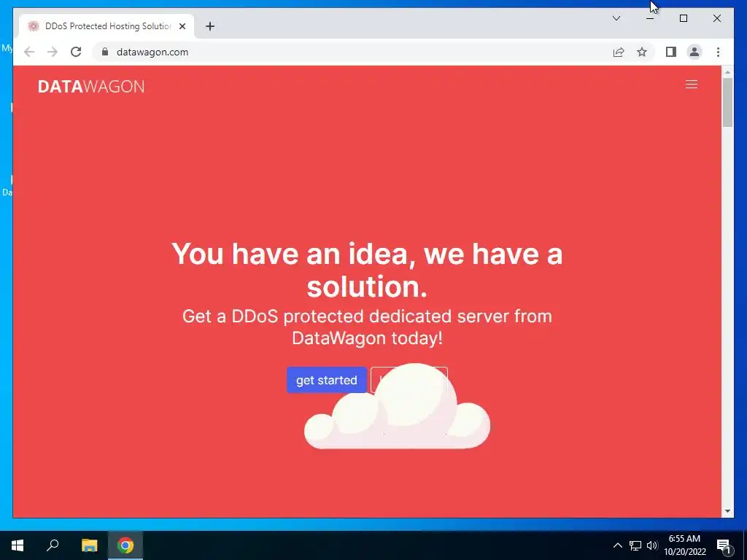Image resolution: width=747 pixels, height=560 pixels.
Task: Click the vertical scrollbar thumb
Action: 727,102
